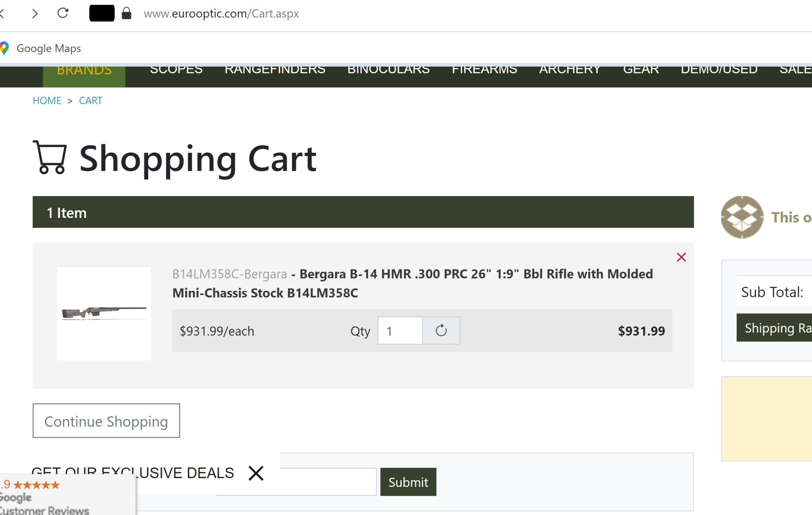
Task: Reload the page with the refresh icon
Action: coord(63,13)
